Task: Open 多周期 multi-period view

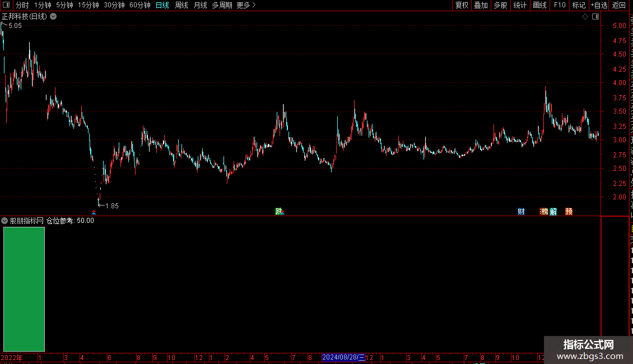Action: point(222,5)
